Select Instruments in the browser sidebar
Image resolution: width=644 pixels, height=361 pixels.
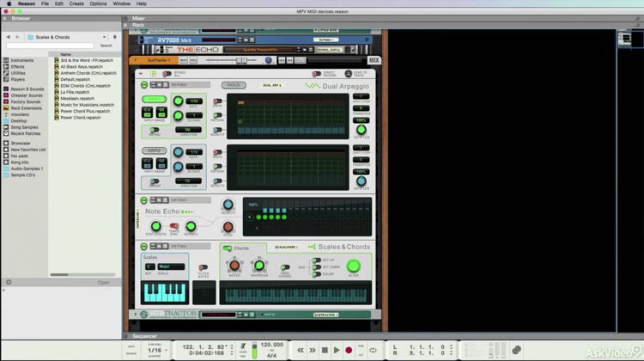[x=22, y=60]
